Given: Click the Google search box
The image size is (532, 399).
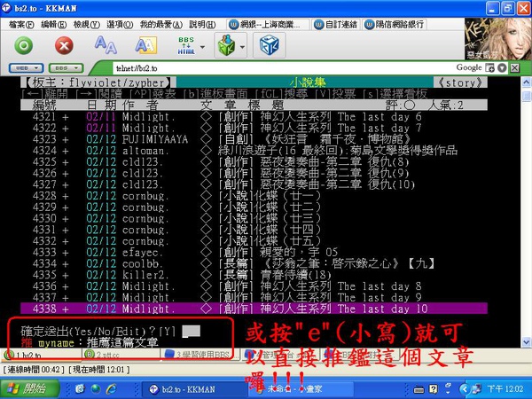Looking at the screenshot, I should coord(468,67).
